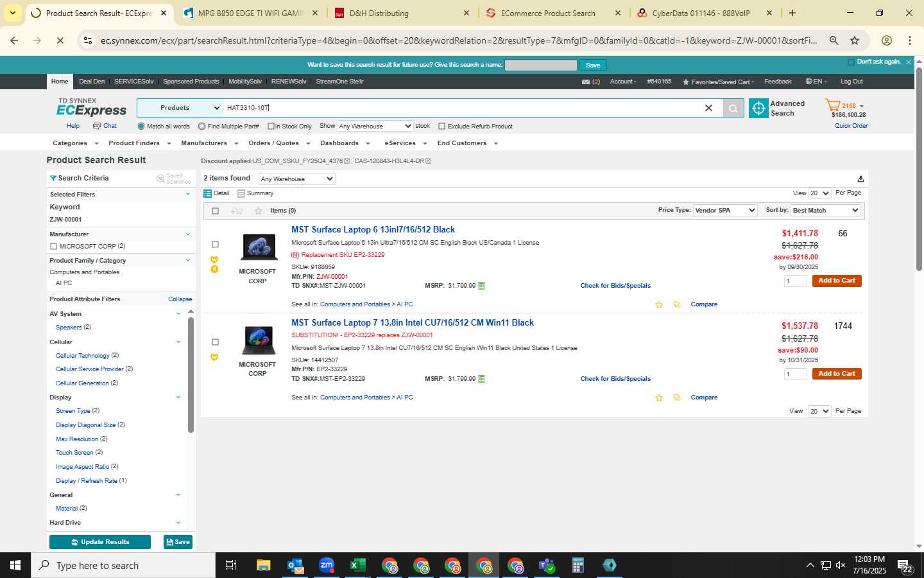Favorite the Surface Laptop 6 star icon
924x578 pixels.
pyautogui.click(x=659, y=304)
